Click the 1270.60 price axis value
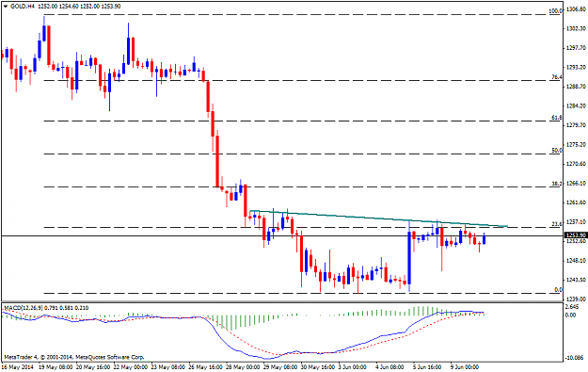Screen dimensions: 588x372 [x=576, y=164]
